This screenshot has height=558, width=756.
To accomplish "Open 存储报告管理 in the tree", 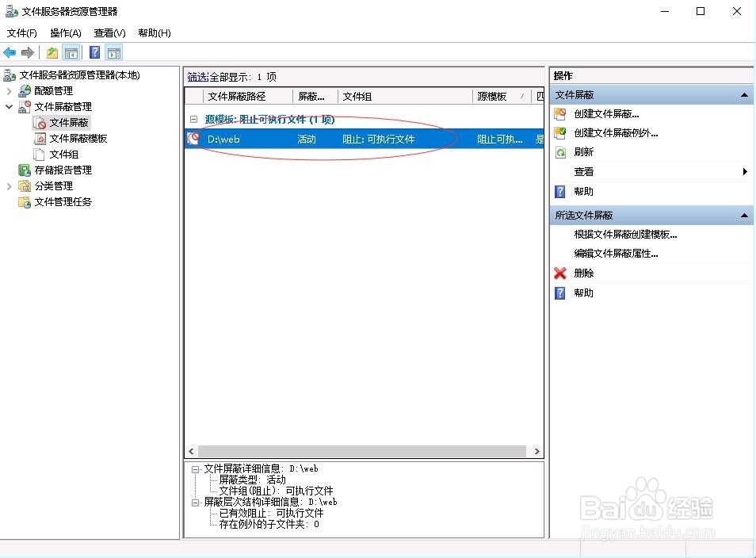I will click(x=61, y=170).
